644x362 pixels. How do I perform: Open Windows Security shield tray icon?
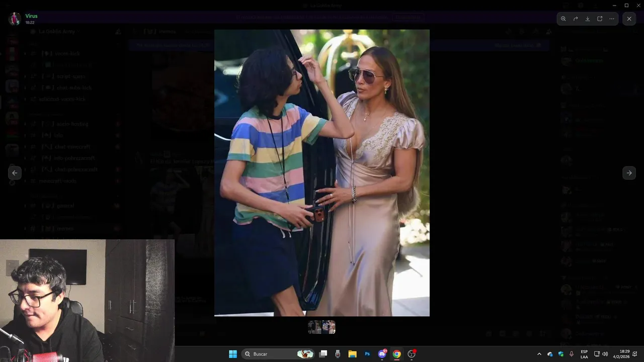point(561,354)
